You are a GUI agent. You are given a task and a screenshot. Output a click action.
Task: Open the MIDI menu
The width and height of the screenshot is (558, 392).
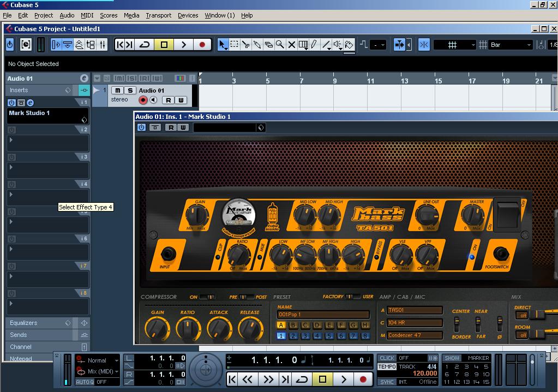pyautogui.click(x=87, y=15)
